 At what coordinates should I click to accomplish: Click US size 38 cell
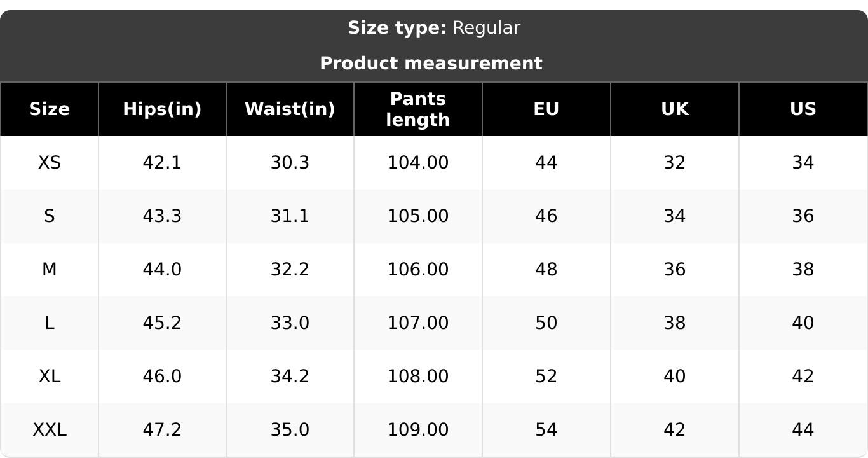click(803, 270)
